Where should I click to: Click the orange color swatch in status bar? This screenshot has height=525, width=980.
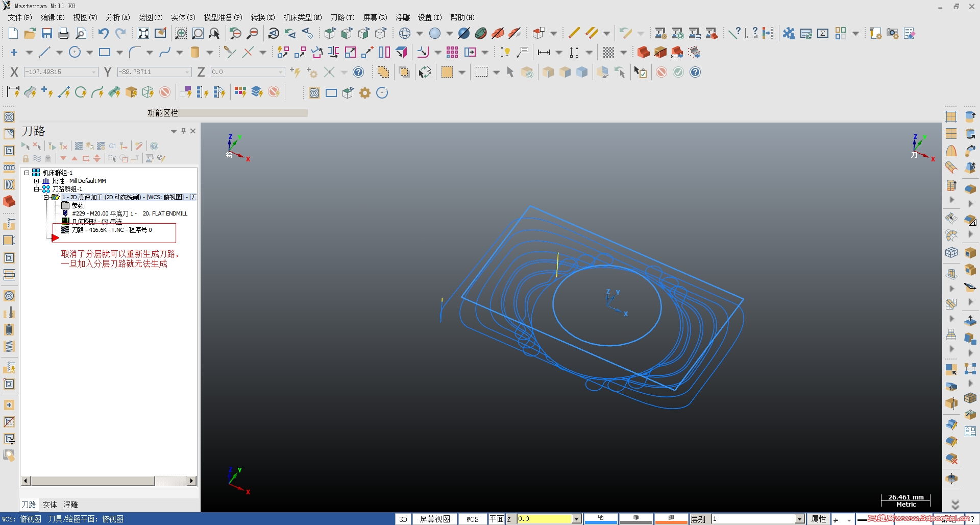tap(671, 519)
